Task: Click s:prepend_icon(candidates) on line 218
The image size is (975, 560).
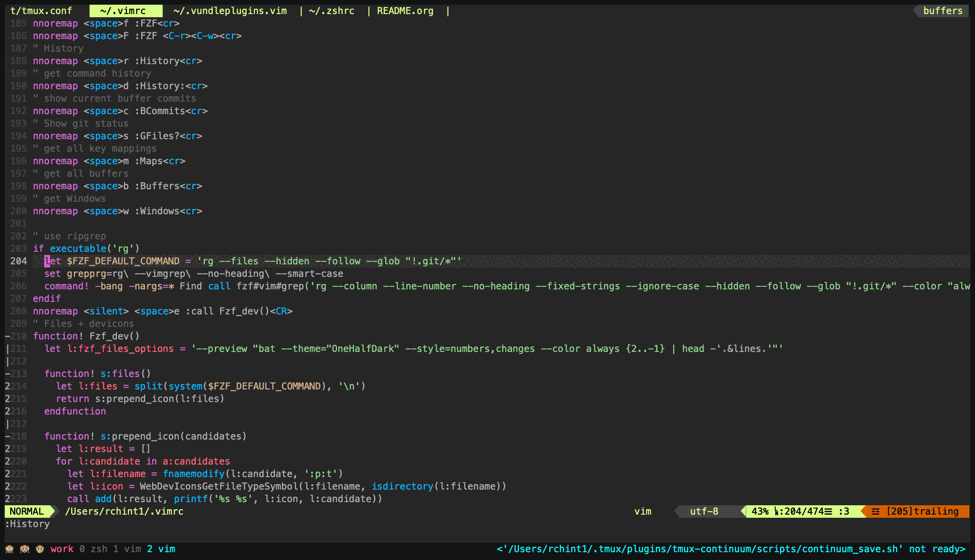Action: 173,436
